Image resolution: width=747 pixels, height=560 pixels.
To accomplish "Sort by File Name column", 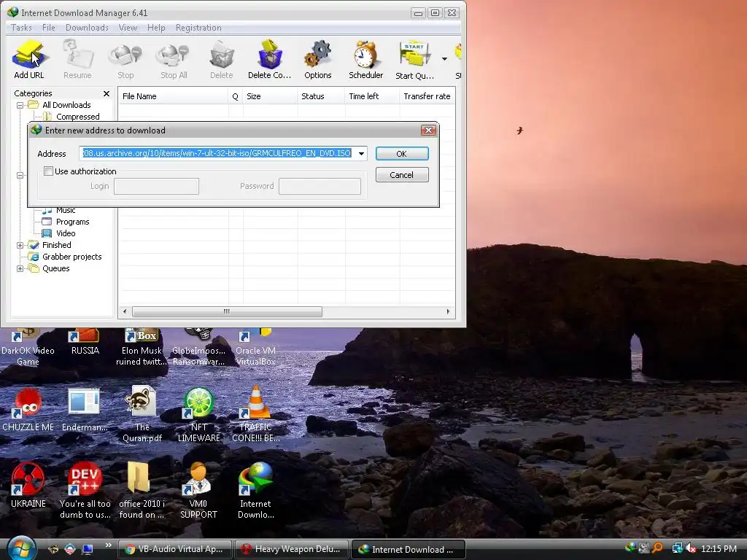I will (x=174, y=96).
